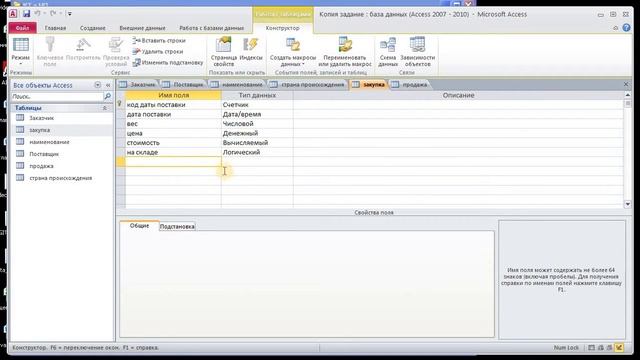
Task: Click the Undo arrow in quick access
Action: [x=38, y=13]
